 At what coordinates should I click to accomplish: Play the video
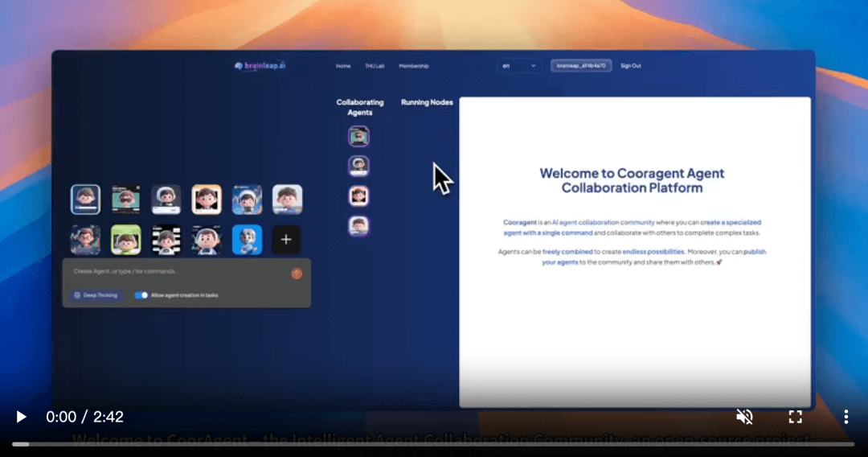click(22, 417)
